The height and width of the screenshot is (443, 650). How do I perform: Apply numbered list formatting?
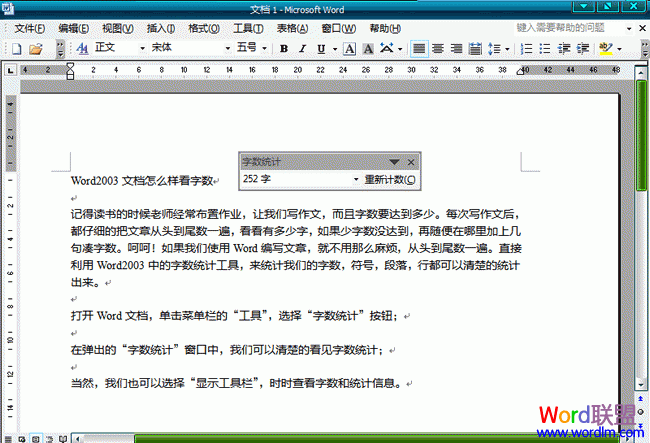click(x=526, y=48)
